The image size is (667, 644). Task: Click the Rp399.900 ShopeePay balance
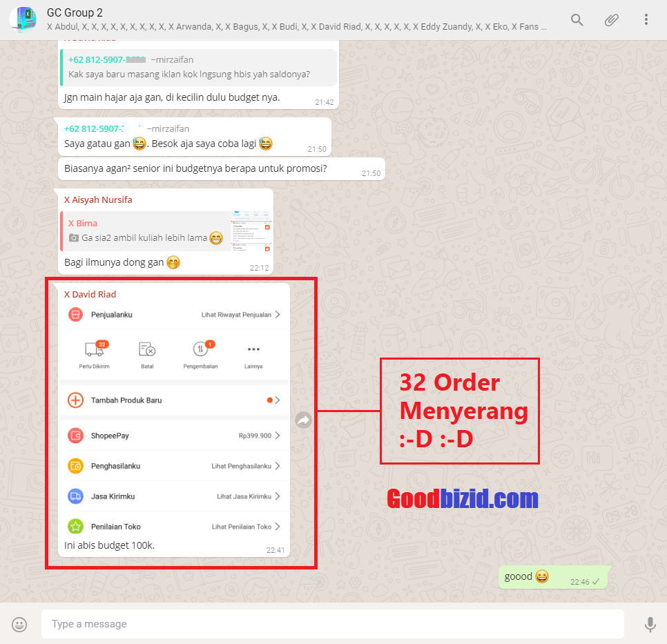click(255, 436)
